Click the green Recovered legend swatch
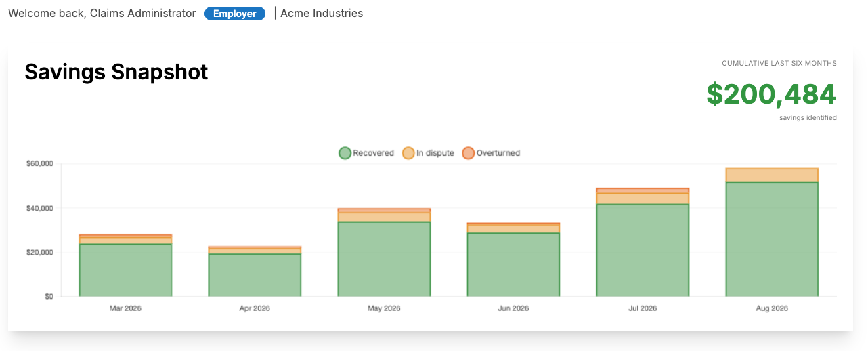 click(345, 153)
